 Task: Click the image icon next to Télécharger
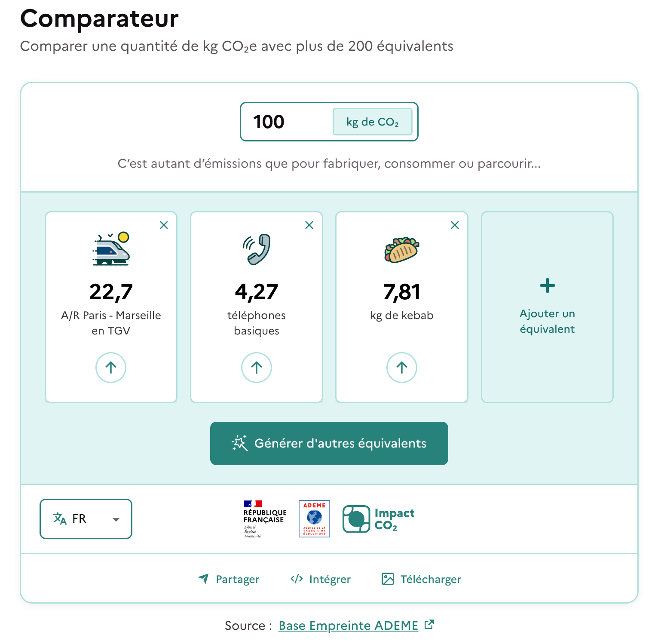click(x=387, y=579)
